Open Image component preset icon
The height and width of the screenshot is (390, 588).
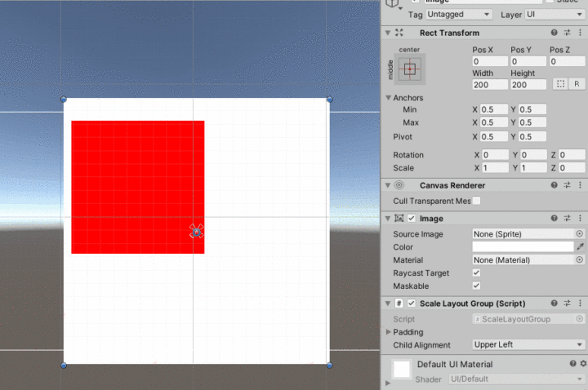(x=567, y=218)
